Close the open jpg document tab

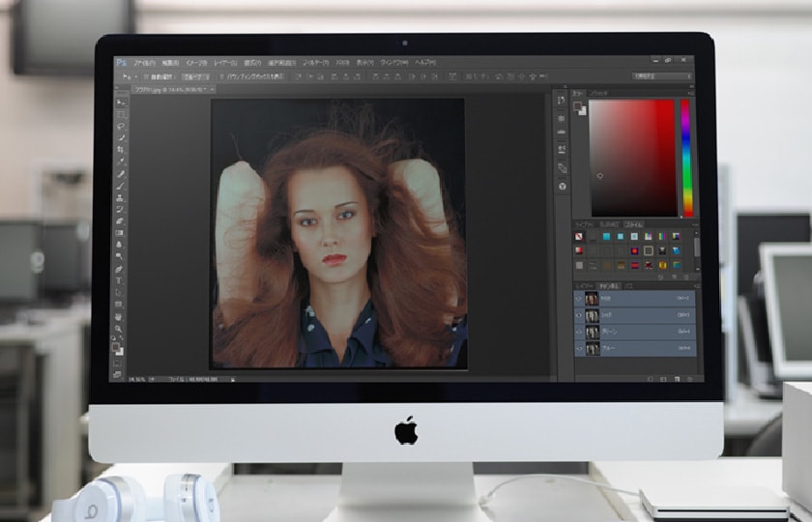212,90
